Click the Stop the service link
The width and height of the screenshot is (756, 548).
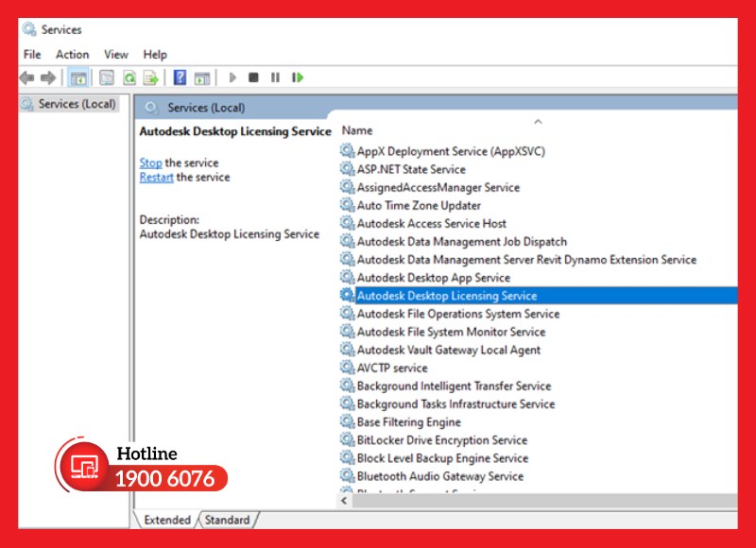[x=150, y=163]
